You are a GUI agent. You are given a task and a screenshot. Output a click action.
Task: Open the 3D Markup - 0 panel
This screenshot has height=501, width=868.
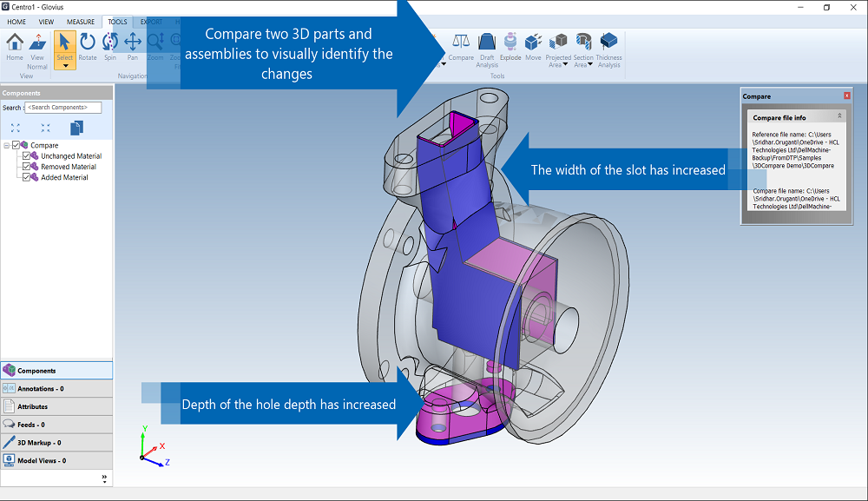click(56, 442)
